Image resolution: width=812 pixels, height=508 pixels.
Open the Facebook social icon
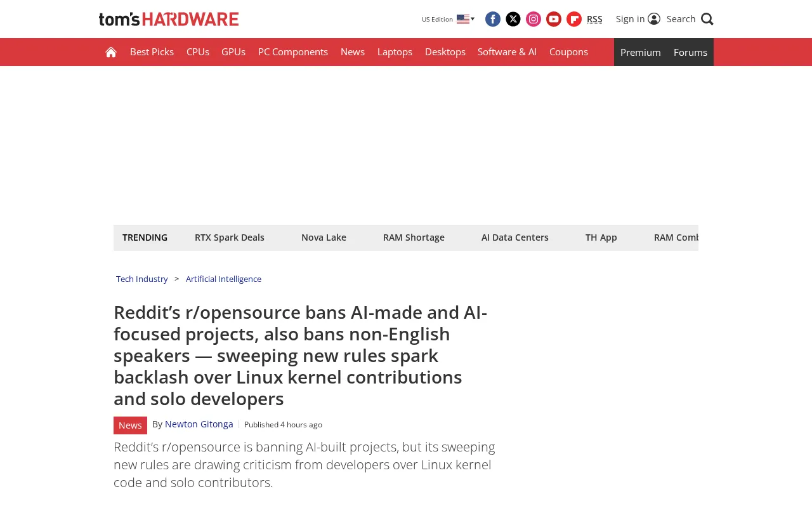click(493, 19)
